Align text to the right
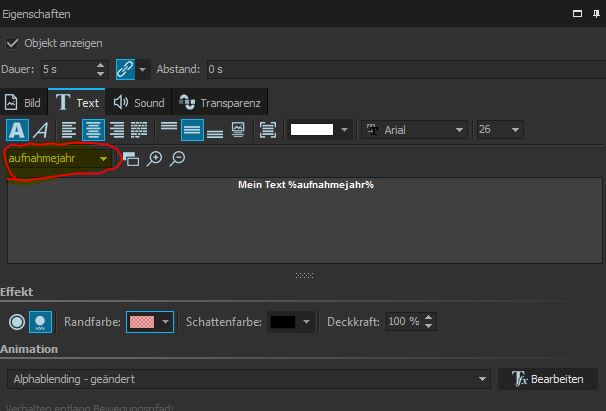Image resolution: width=606 pixels, height=411 pixels. (x=116, y=130)
